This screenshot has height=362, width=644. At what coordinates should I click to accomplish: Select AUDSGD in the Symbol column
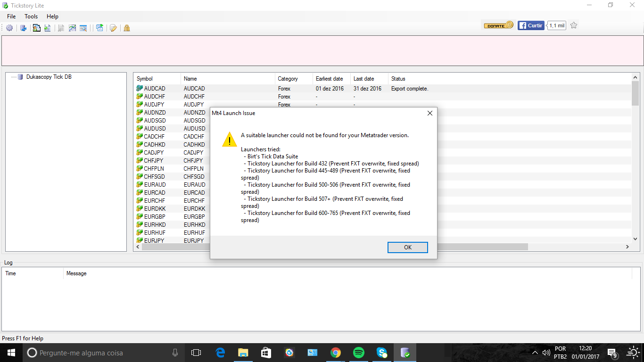point(155,121)
